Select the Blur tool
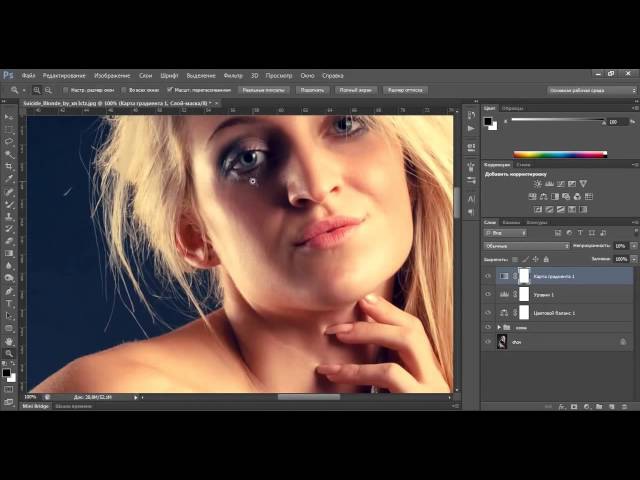 pos(8,265)
